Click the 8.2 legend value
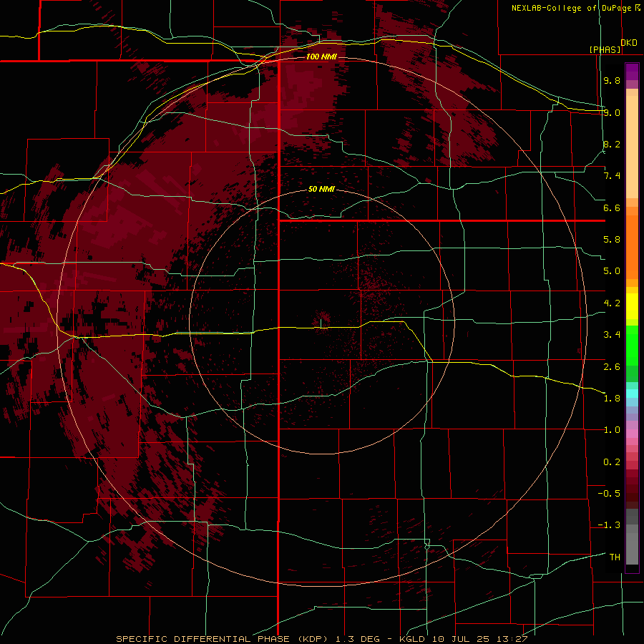Image resolution: width=644 pixels, height=644 pixels. click(x=612, y=145)
